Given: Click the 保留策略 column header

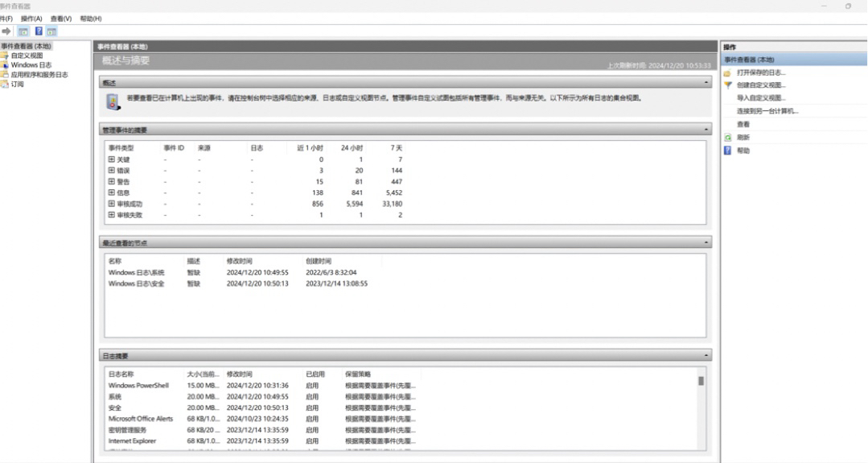Looking at the screenshot, I should pyautogui.click(x=358, y=374).
